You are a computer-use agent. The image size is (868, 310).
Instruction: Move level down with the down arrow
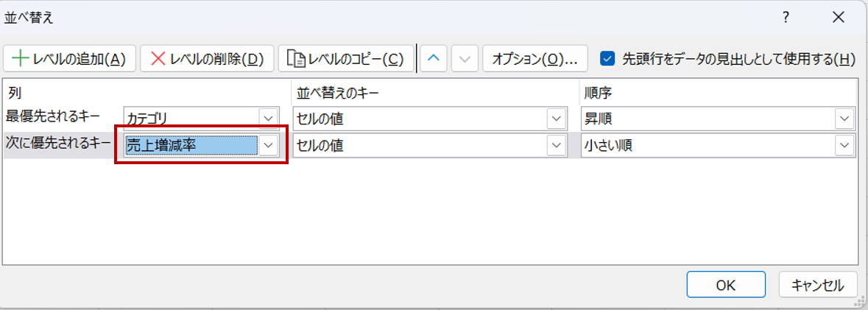[x=465, y=59]
